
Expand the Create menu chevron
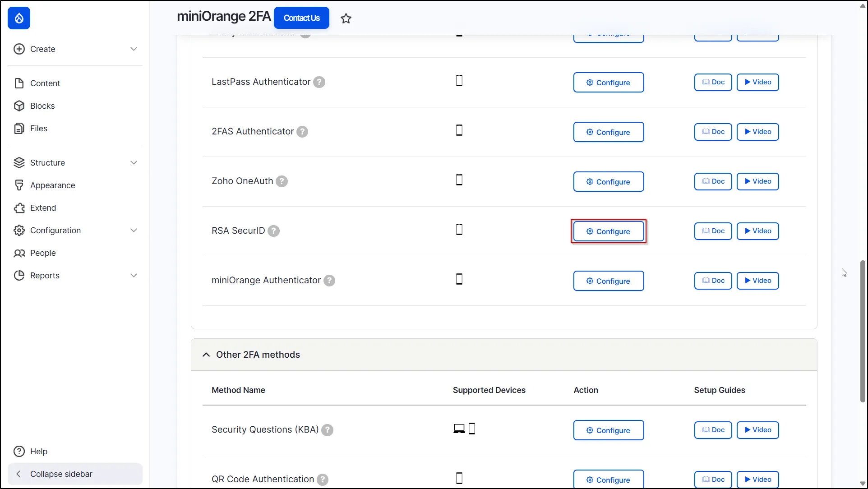134,49
